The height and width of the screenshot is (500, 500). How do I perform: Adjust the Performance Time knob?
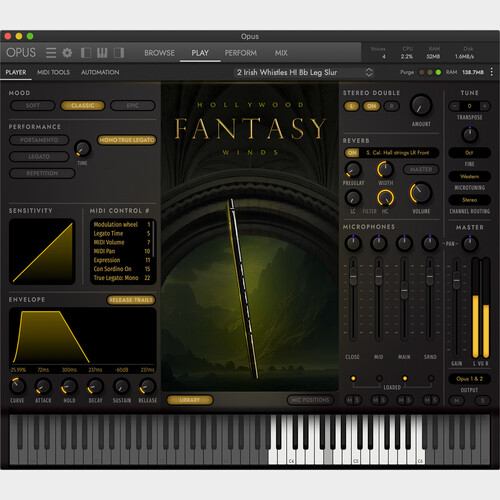[82, 149]
